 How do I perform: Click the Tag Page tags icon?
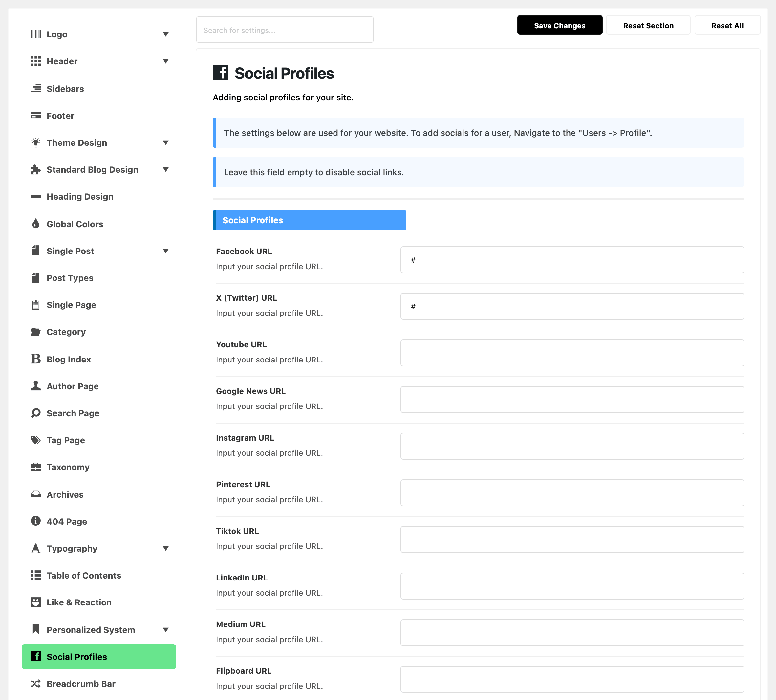[x=36, y=440]
